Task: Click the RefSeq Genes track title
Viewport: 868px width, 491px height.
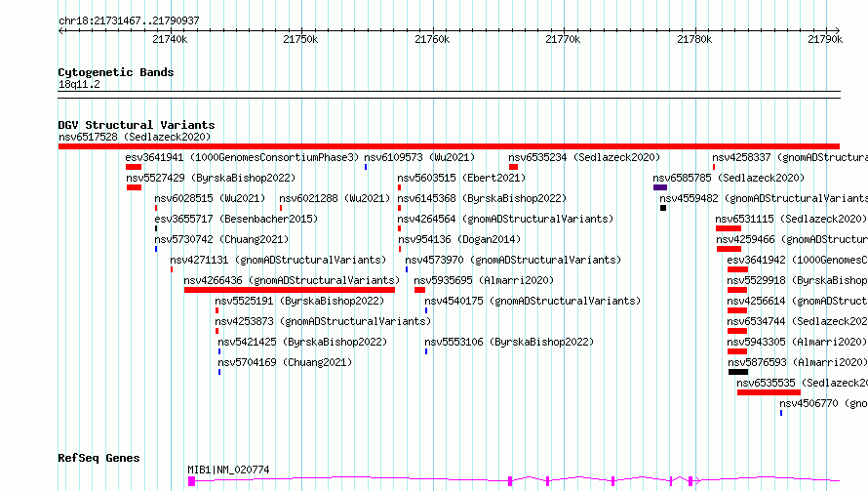Action: 99,458
